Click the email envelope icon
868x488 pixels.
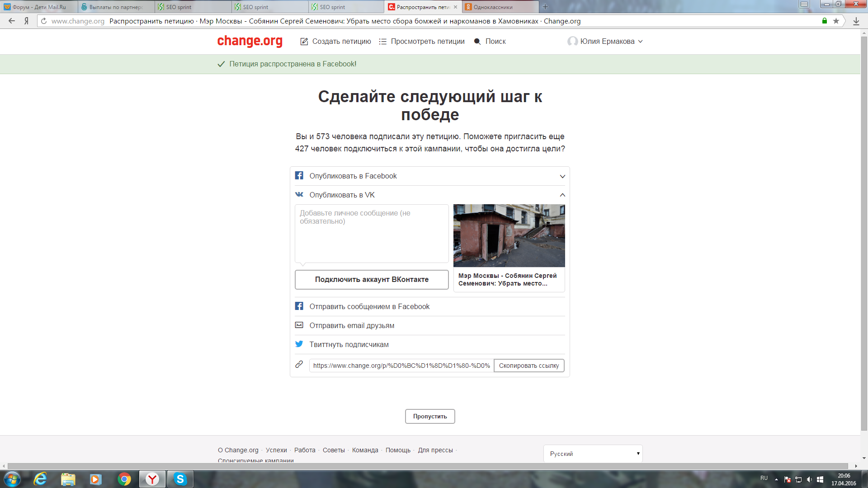point(299,325)
